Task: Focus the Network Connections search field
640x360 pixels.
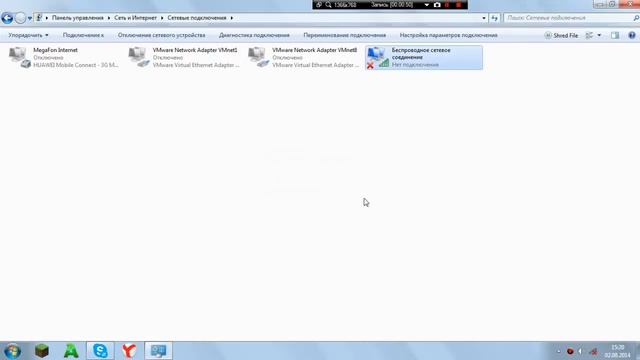Action: click(x=567, y=18)
